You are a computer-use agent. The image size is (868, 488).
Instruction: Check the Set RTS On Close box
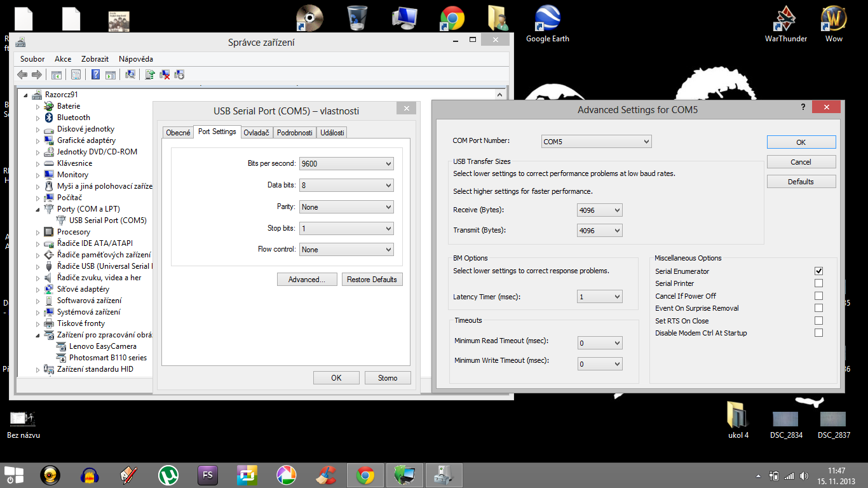click(818, 321)
